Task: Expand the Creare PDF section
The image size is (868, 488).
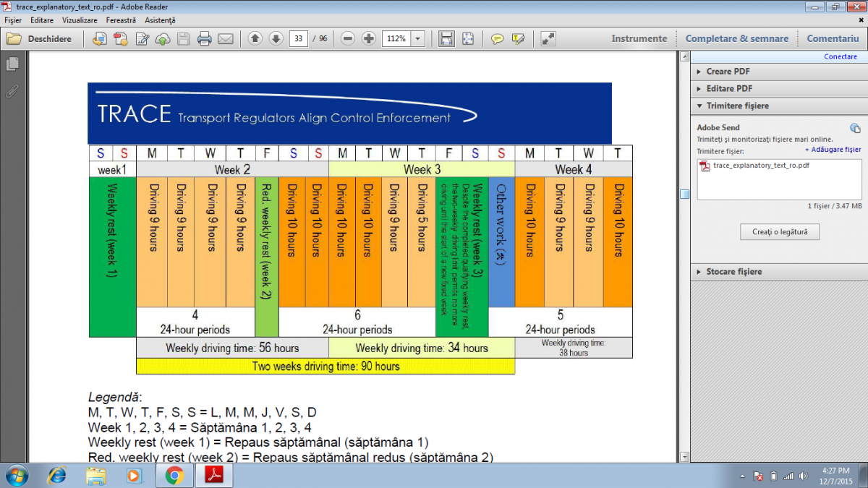Action: coord(729,72)
